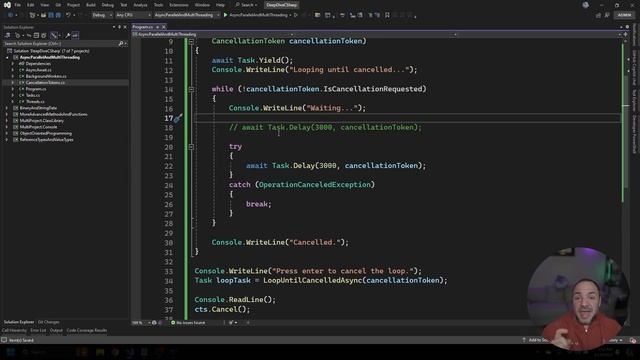Image resolution: width=640 pixels, height=360 pixels.
Task: Switch to the Error List tab
Action: point(38,330)
